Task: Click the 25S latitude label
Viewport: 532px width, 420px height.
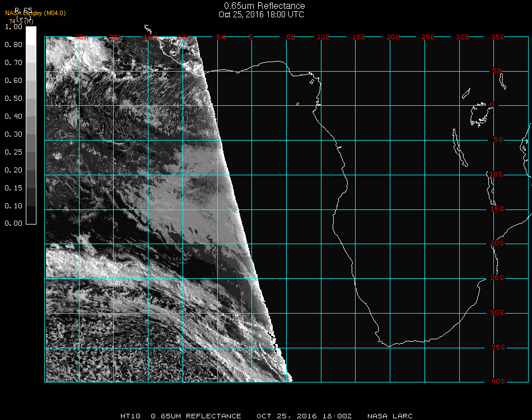Action: pos(497,278)
